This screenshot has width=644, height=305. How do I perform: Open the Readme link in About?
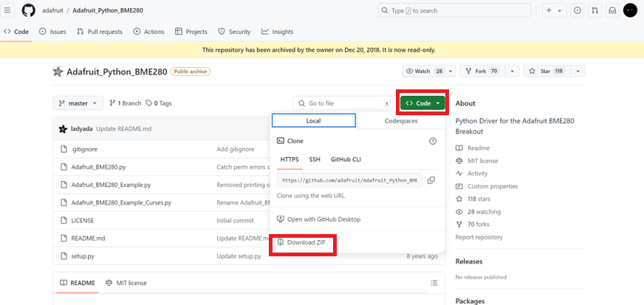click(473, 148)
